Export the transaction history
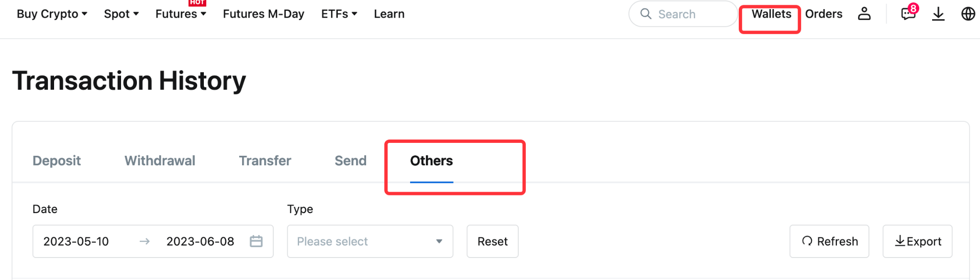 tap(917, 241)
